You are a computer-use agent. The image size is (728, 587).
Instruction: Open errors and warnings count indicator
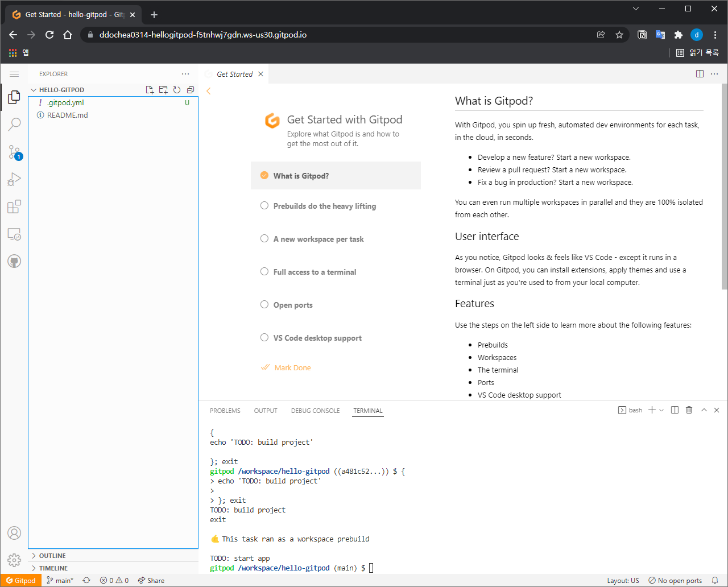pyautogui.click(x=114, y=581)
